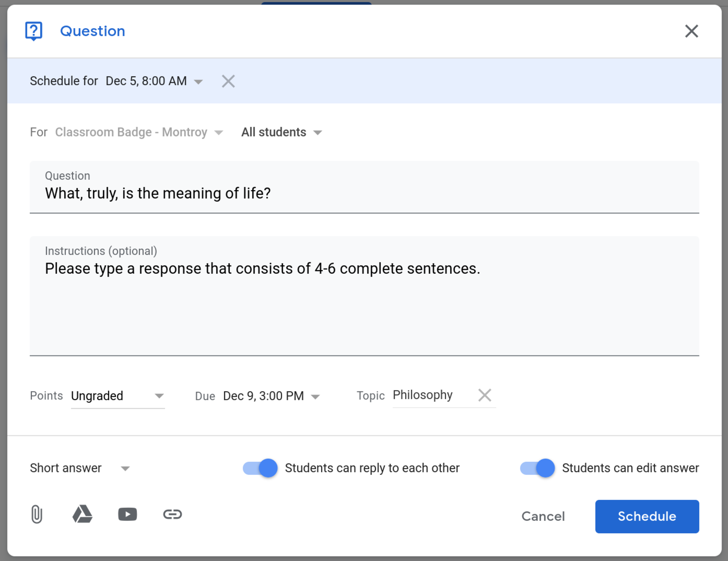Clear the scheduled date with the X icon
The image size is (728, 561).
pos(228,81)
